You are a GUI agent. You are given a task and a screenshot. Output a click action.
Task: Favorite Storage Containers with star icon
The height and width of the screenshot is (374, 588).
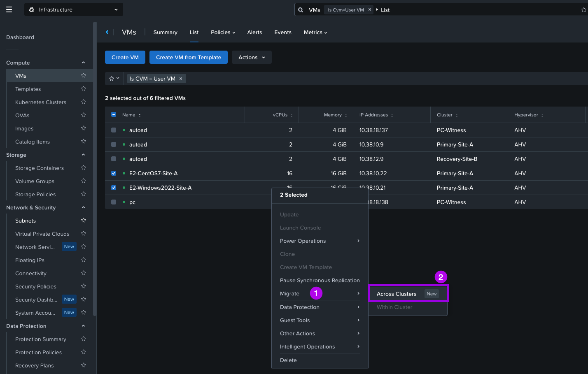click(84, 168)
